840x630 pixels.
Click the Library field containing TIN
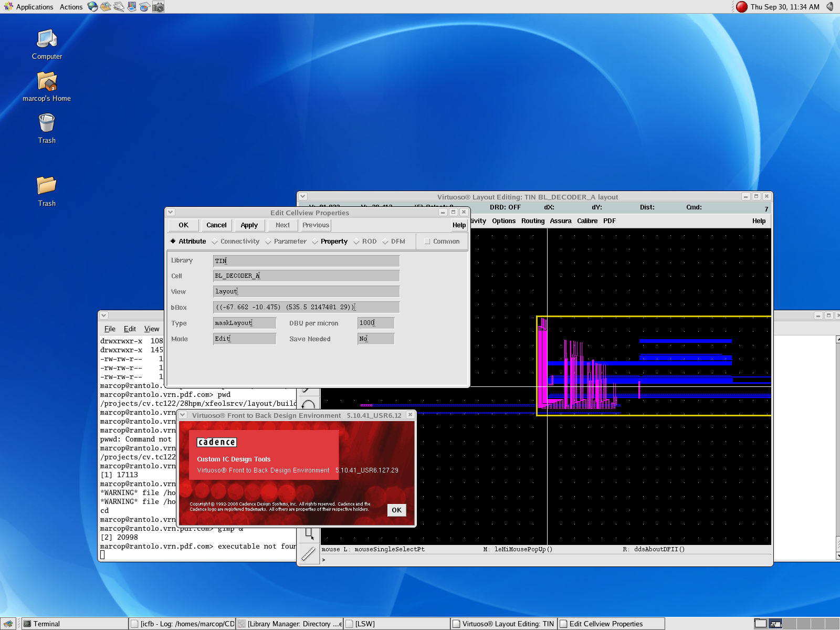click(x=307, y=261)
